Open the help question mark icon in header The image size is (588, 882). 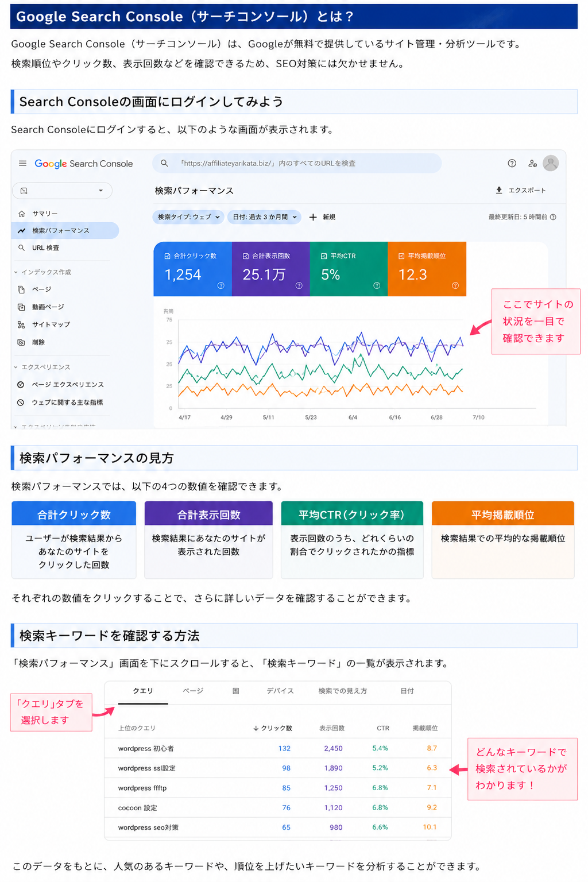click(x=512, y=163)
